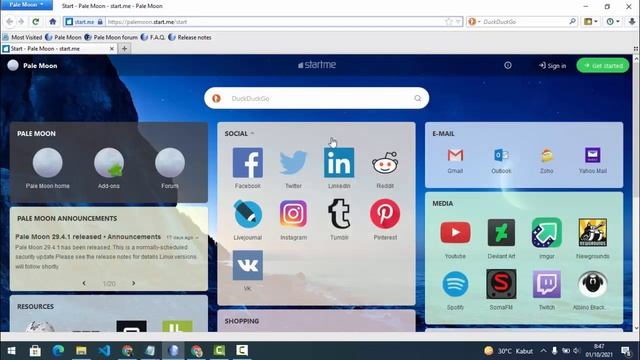
Task: Open the taskbar volume control
Action: point(576,351)
